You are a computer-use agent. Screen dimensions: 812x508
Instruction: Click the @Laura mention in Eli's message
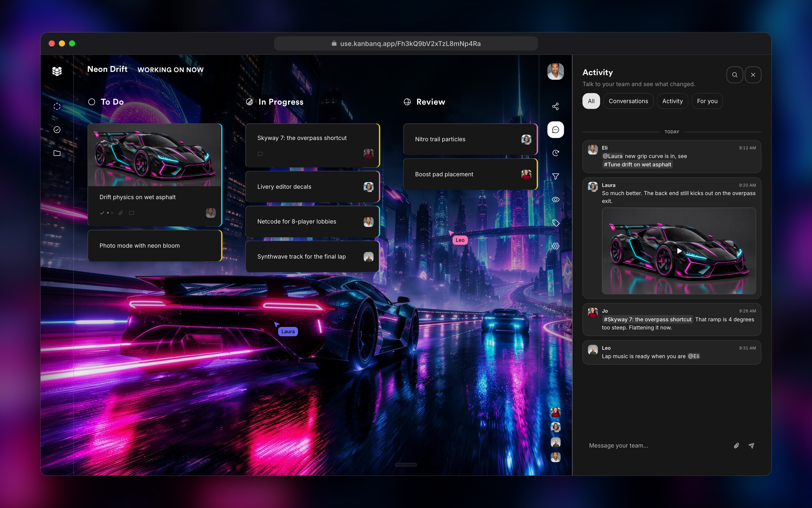(613, 156)
